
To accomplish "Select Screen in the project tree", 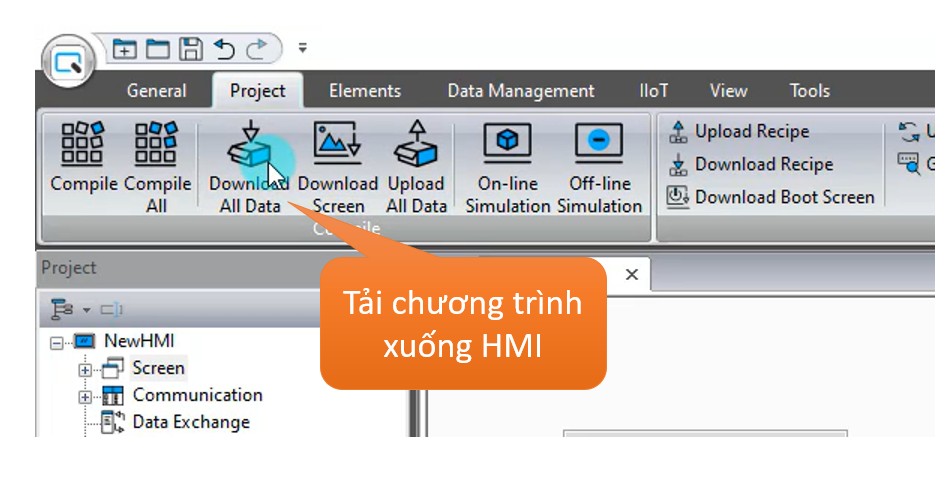I will tap(158, 368).
